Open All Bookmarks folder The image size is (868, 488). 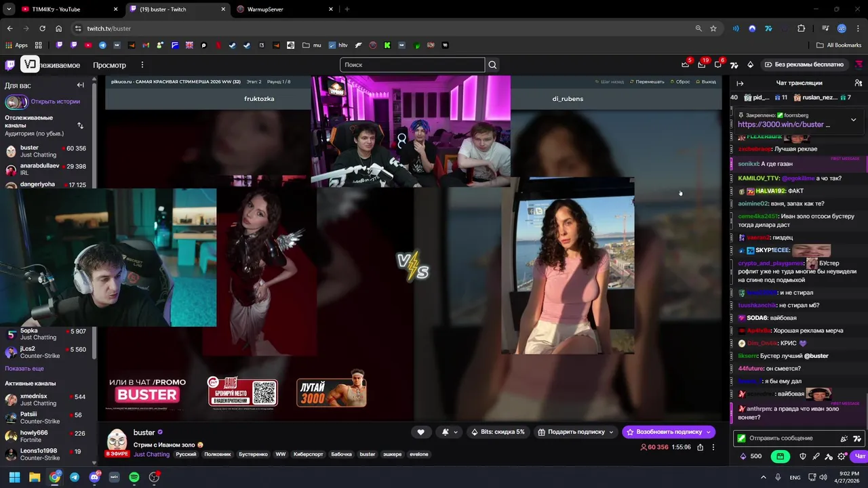pyautogui.click(x=839, y=45)
